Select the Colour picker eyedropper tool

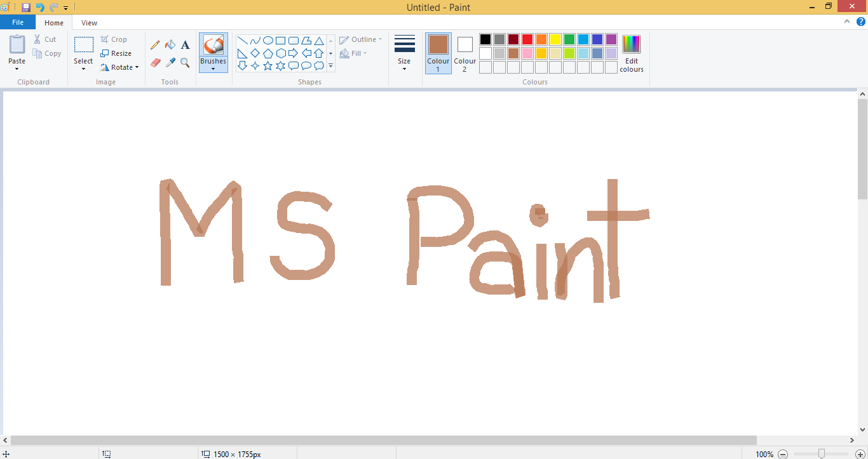coord(170,63)
